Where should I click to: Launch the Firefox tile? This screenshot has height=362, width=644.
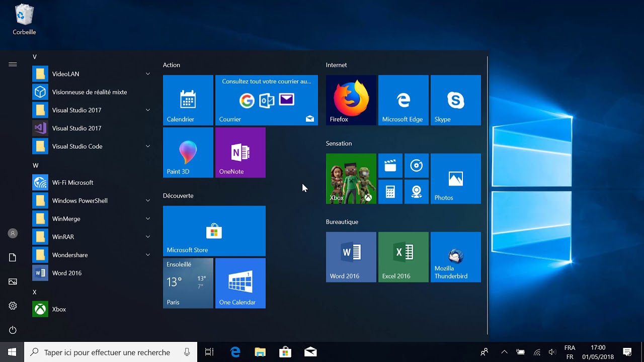(x=351, y=100)
